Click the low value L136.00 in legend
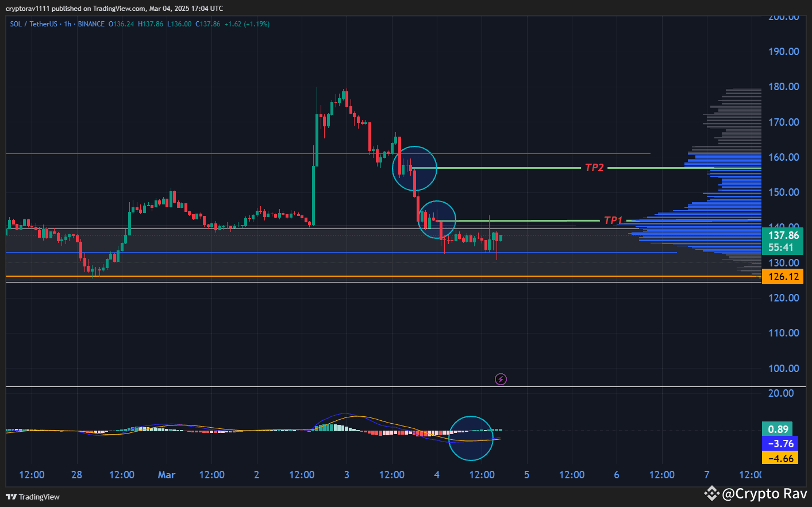This screenshot has height=507, width=812. pyautogui.click(x=179, y=24)
